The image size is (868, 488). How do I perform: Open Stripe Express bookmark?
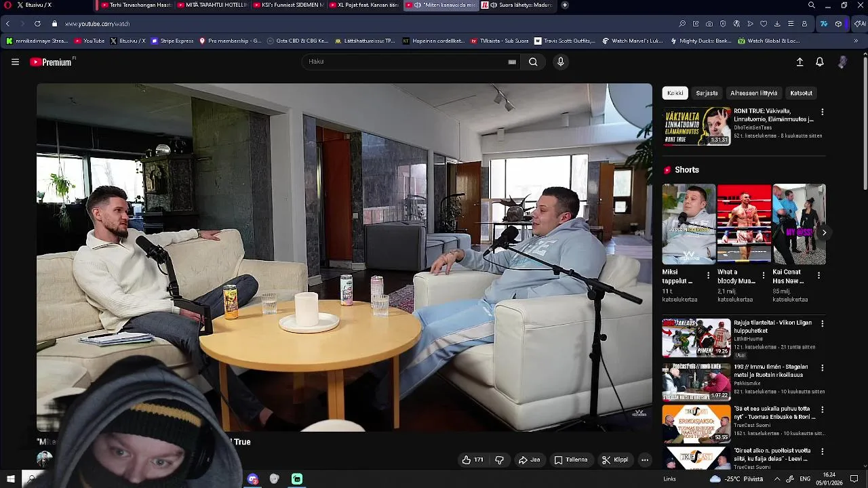173,41
